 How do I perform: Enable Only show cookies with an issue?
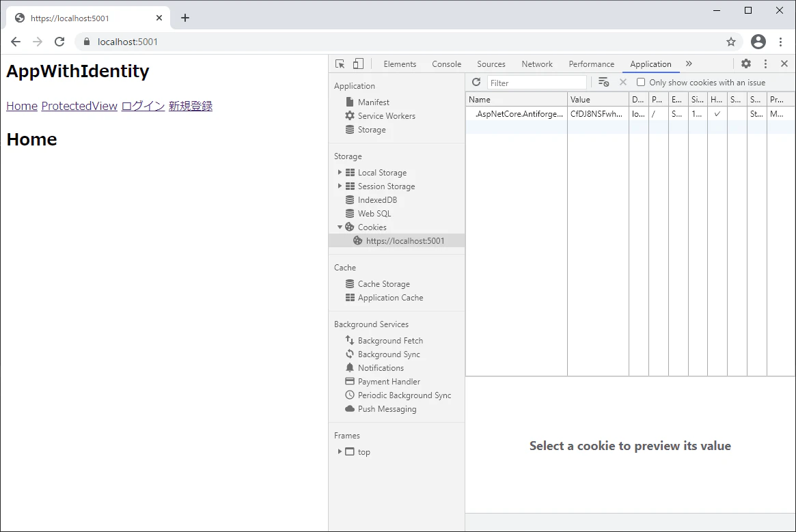641,82
